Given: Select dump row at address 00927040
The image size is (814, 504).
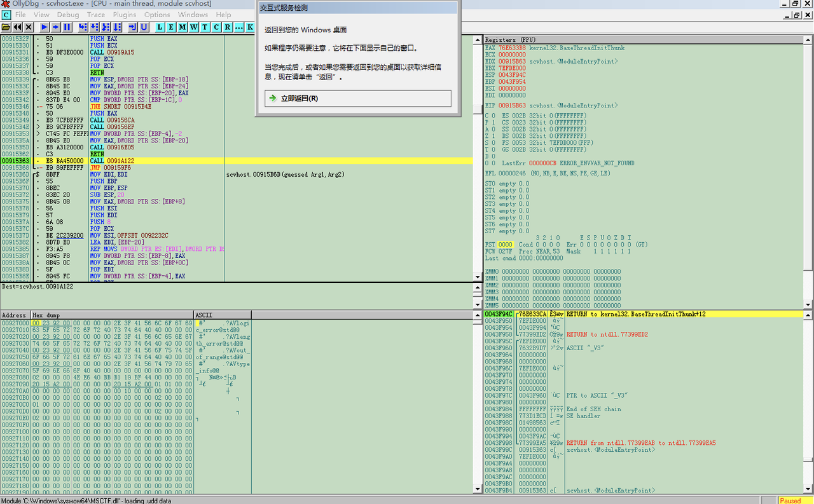Looking at the screenshot, I should point(126,350).
